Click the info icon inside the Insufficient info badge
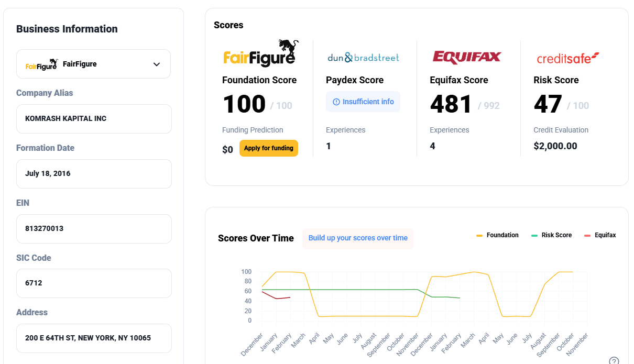Viewport: 634px width, 364px height. tap(336, 101)
